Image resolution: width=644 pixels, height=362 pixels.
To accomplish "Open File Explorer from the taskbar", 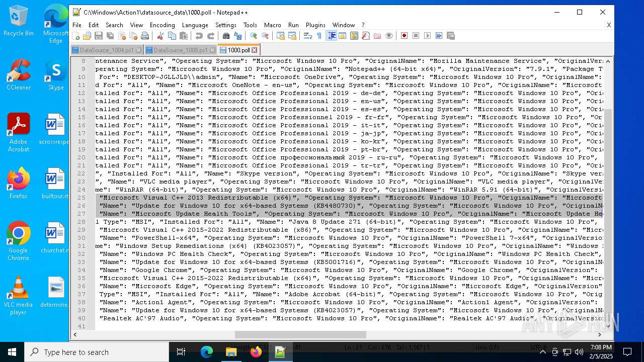I will click(231, 352).
